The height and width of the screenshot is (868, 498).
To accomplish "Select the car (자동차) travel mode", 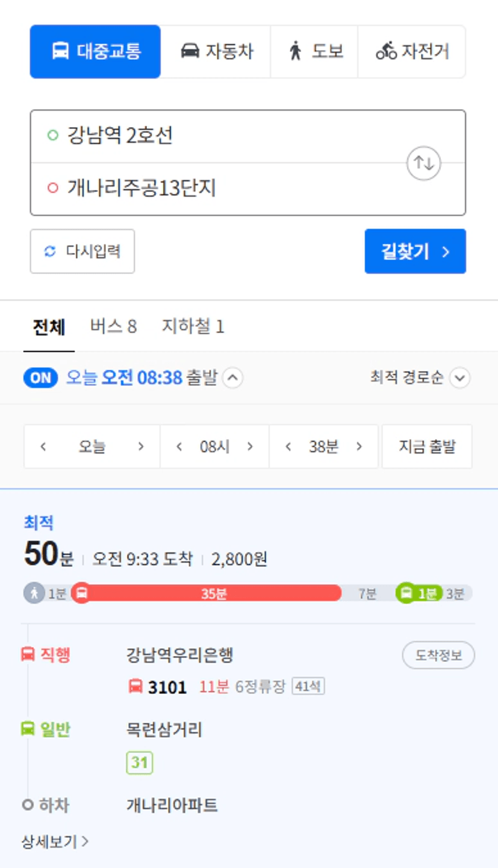I will (216, 52).
